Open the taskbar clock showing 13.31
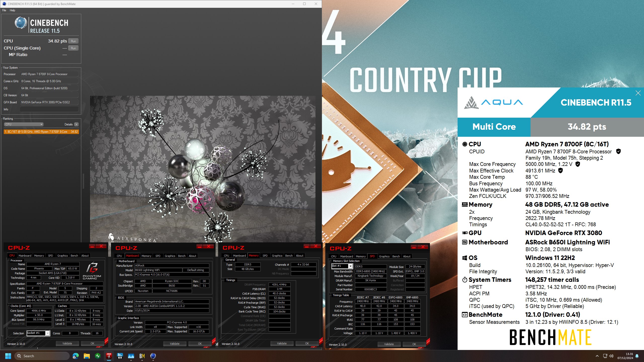Image resolution: width=644 pixels, height=362 pixels. tap(625, 356)
